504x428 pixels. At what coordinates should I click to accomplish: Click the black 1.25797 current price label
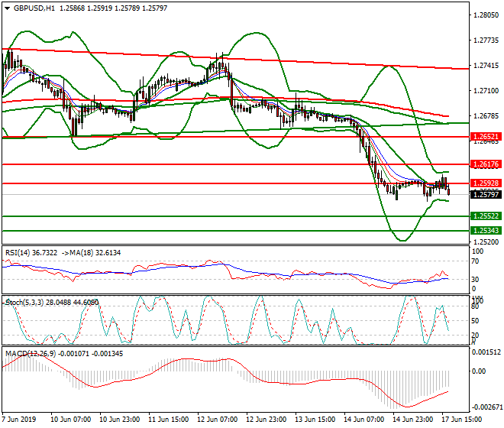[486, 195]
